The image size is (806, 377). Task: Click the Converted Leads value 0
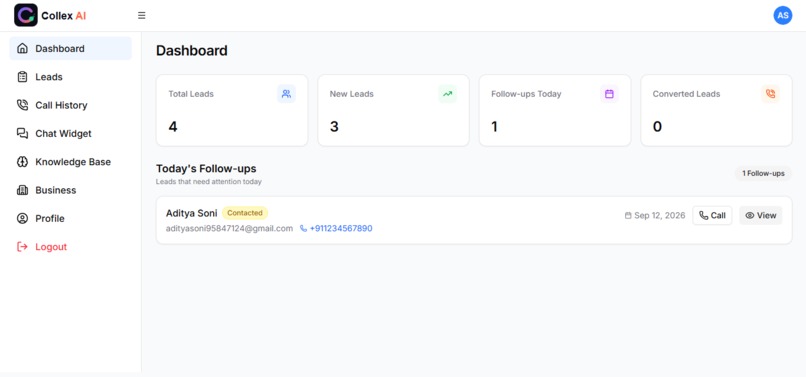657,127
